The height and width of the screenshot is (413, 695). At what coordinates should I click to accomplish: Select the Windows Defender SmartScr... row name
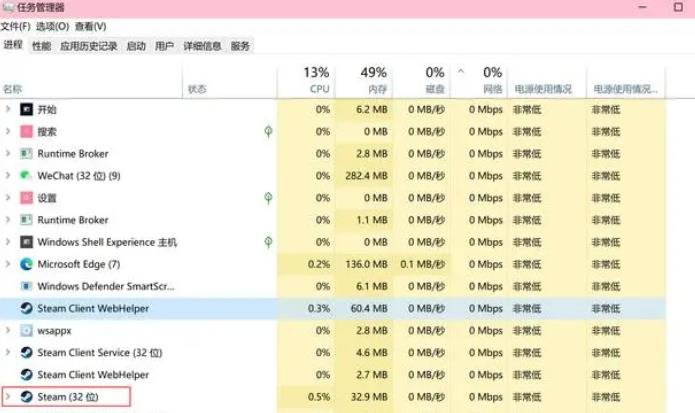(105, 286)
